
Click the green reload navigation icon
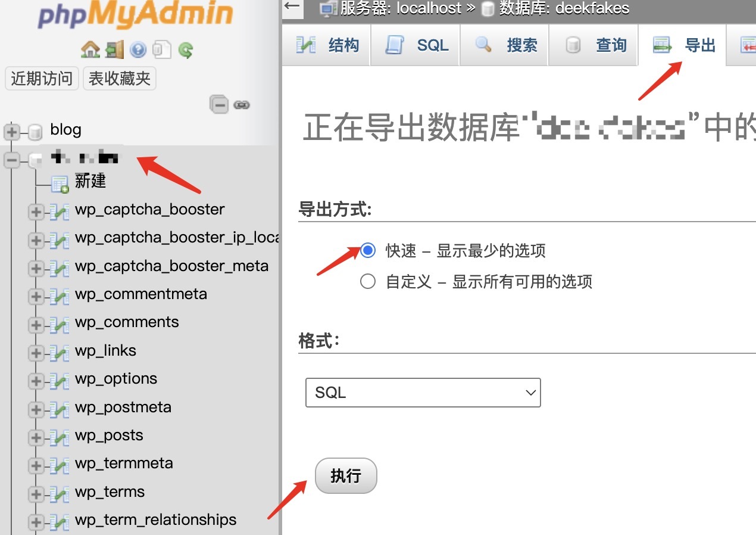(x=186, y=49)
